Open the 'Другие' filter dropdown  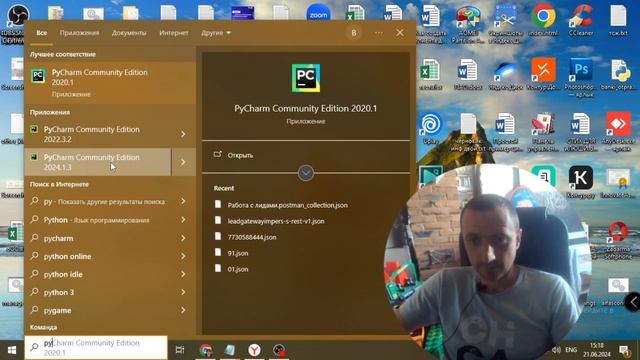point(216,33)
